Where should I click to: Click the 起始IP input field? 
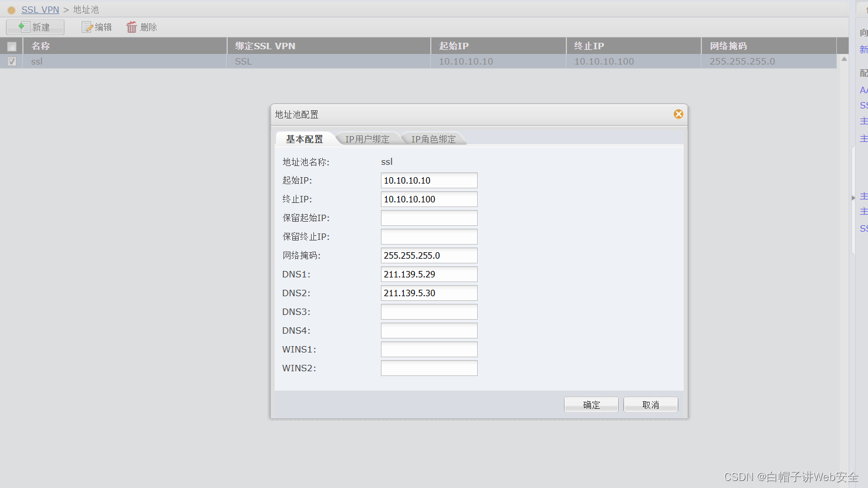429,181
